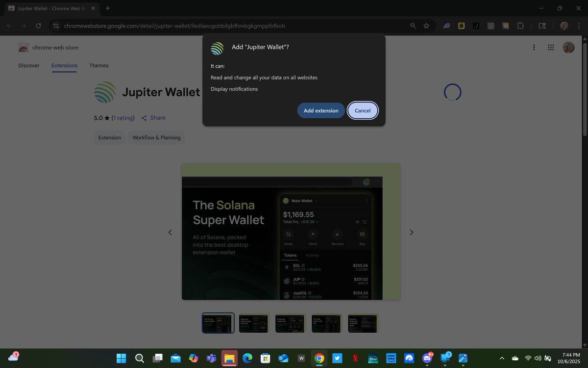Viewport: 588px width, 368px height.
Task: Open Discord from the taskbar
Action: click(427, 358)
